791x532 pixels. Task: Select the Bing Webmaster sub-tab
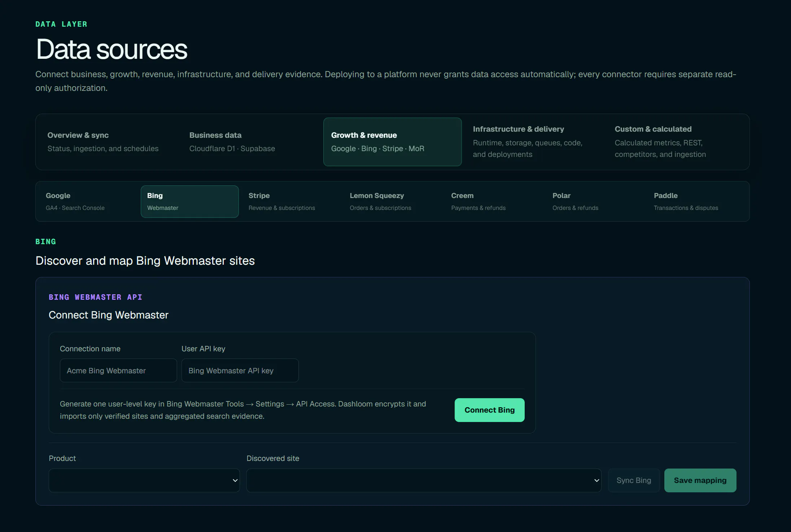(x=189, y=202)
